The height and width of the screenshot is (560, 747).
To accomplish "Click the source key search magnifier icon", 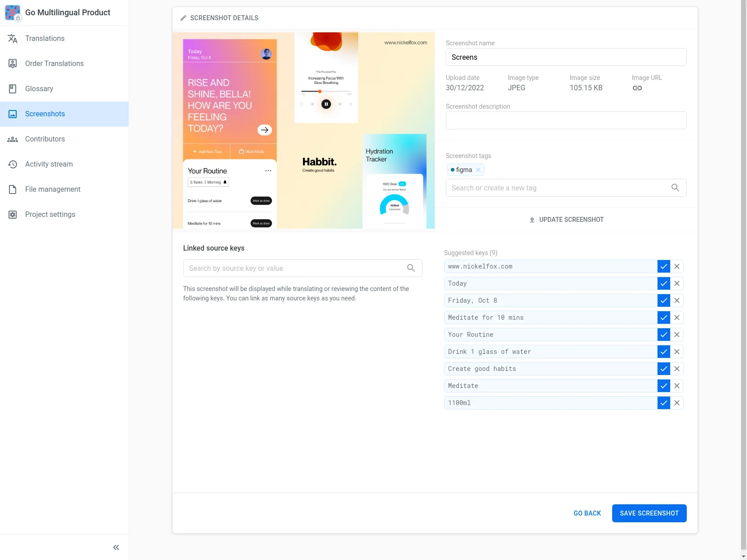I will [x=411, y=268].
